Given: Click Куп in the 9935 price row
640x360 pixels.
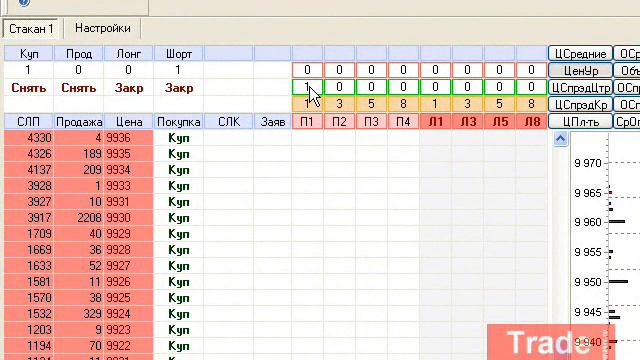Looking at the screenshot, I should (x=179, y=154).
